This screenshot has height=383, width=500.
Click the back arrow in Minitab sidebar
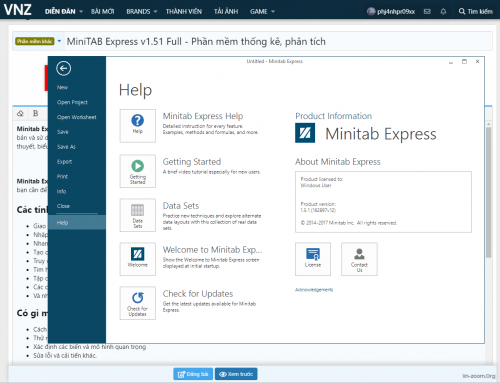[x=63, y=68]
